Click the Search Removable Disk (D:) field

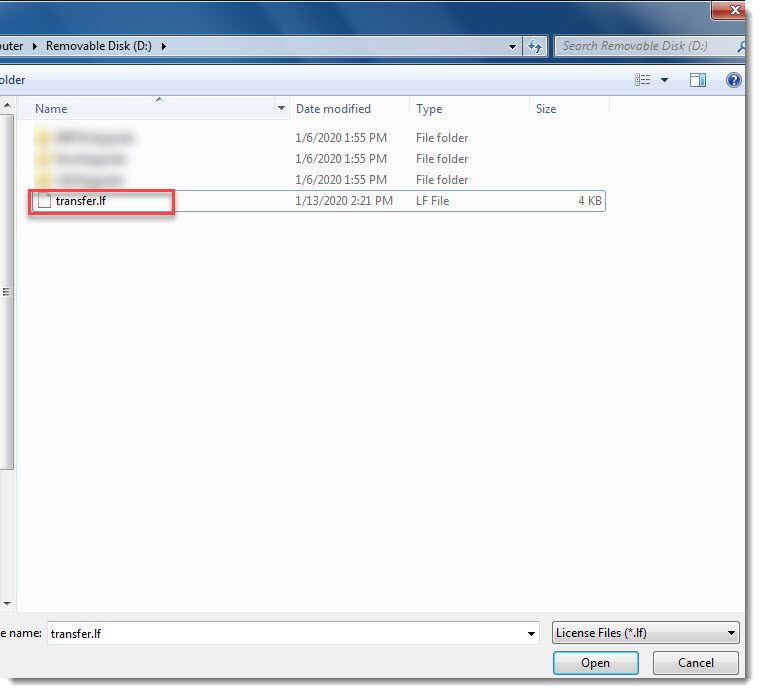(x=645, y=46)
